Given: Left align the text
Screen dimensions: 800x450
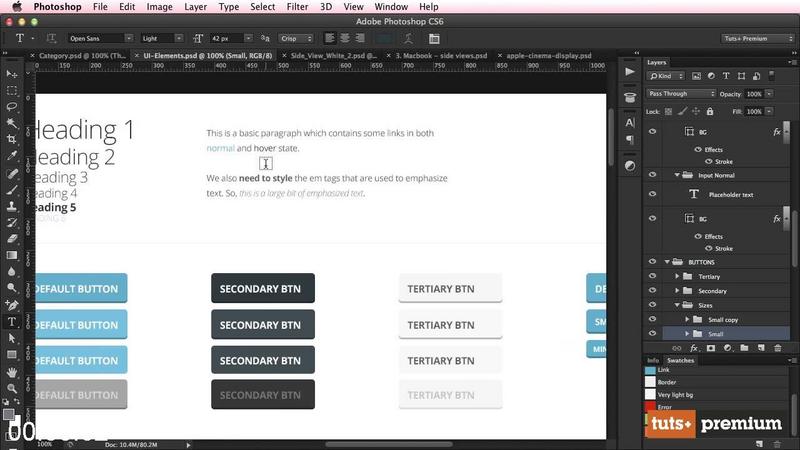Looking at the screenshot, I should (x=330, y=38).
